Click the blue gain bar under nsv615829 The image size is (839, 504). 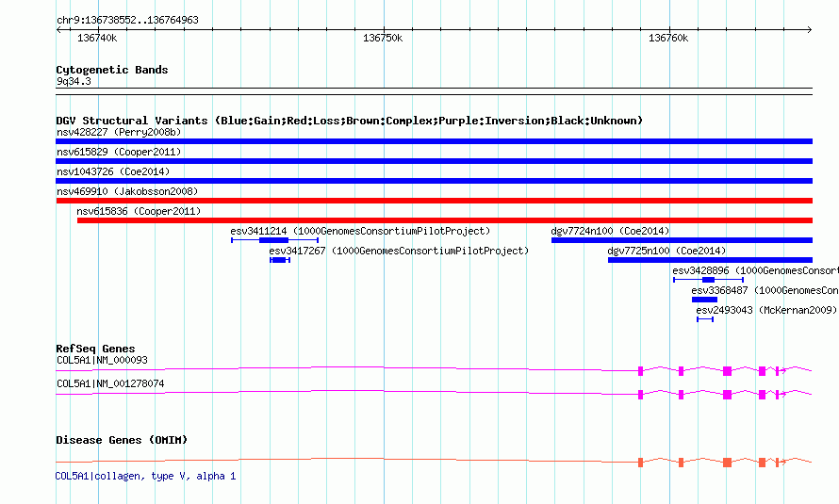pyautogui.click(x=434, y=161)
